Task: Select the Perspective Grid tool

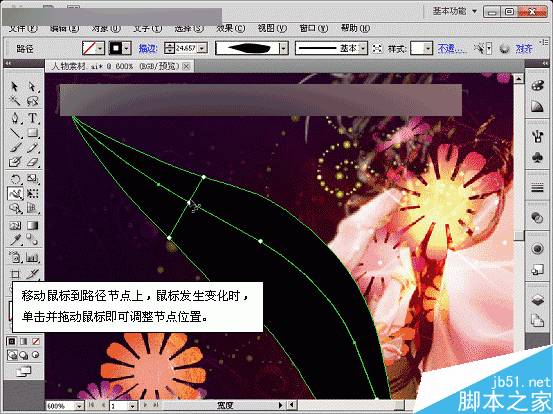Action: click(32, 208)
